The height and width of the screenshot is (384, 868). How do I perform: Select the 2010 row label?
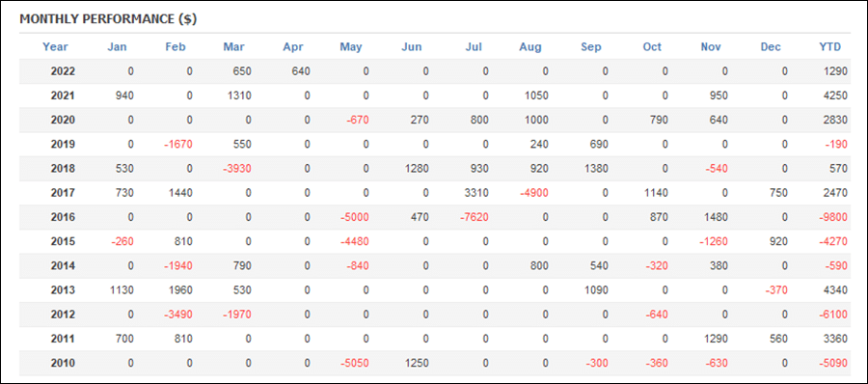tap(63, 364)
